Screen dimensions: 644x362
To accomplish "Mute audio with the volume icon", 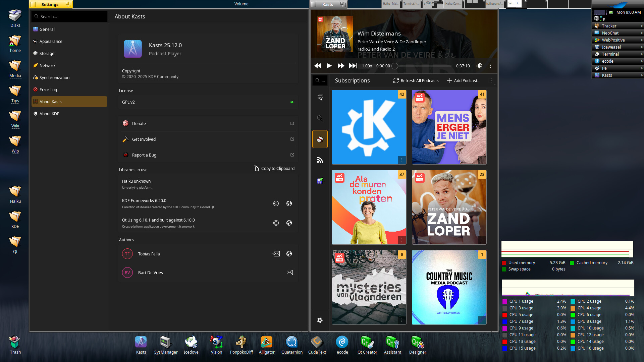I will point(479,66).
